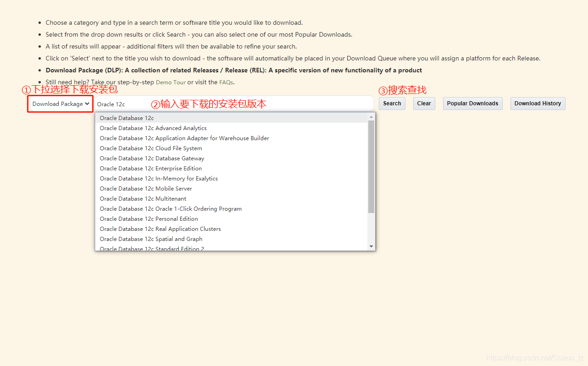
Task: Click the search field containing Oracle 12c
Action: (234, 104)
